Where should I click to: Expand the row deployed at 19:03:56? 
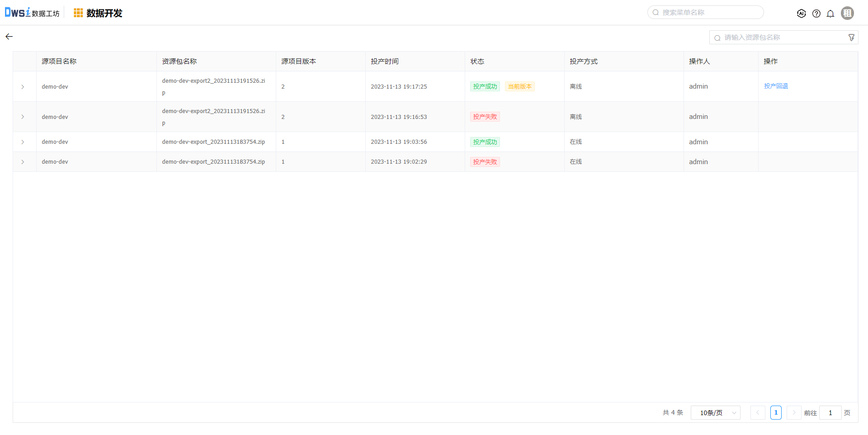(23, 142)
